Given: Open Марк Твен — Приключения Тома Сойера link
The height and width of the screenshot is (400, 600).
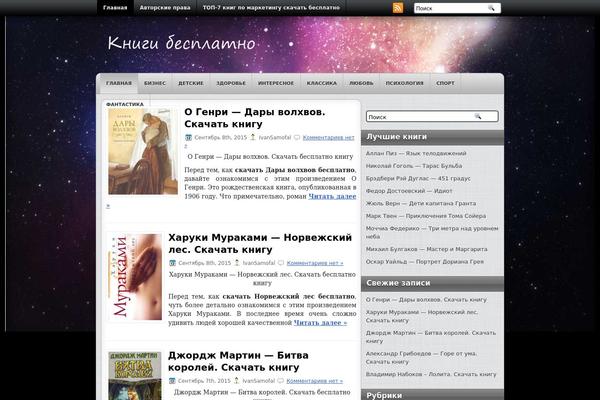Looking at the screenshot, I should 426,216.
